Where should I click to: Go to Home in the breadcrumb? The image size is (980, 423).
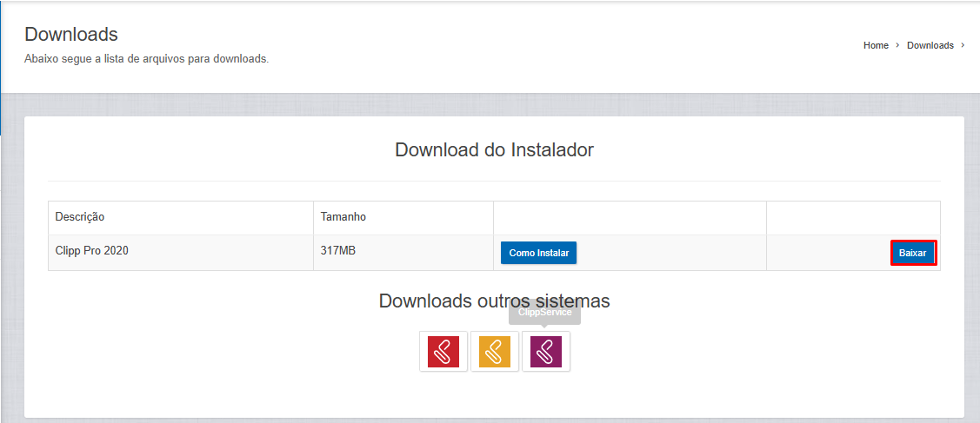click(x=876, y=45)
